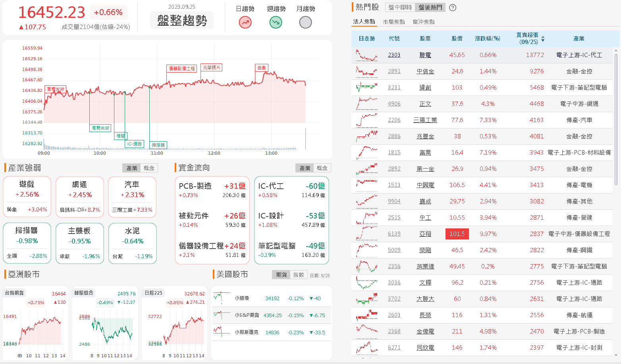Viewport: 621px width, 364px height.
Task: Click the 儀器設備工程 chart marker
Action: [x=182, y=69]
